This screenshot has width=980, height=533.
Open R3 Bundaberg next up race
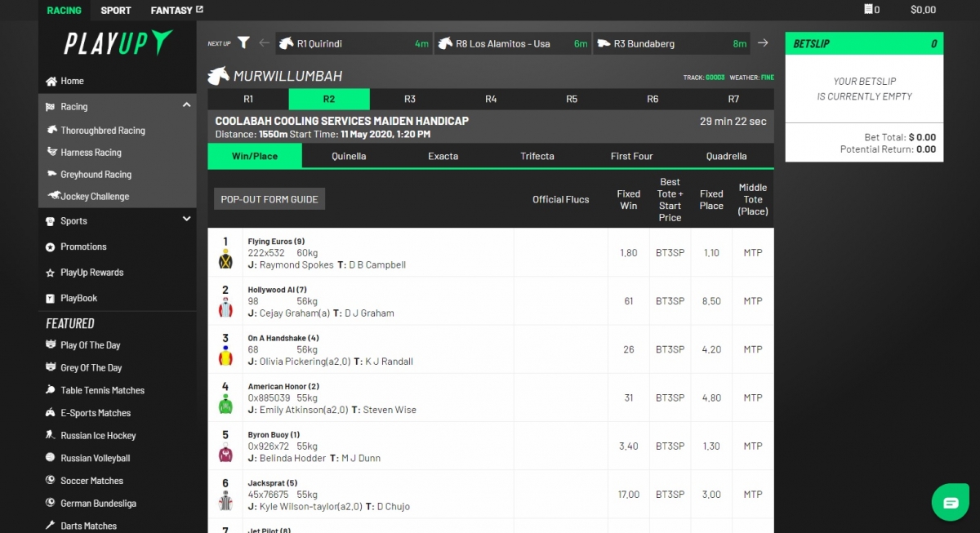[671, 43]
